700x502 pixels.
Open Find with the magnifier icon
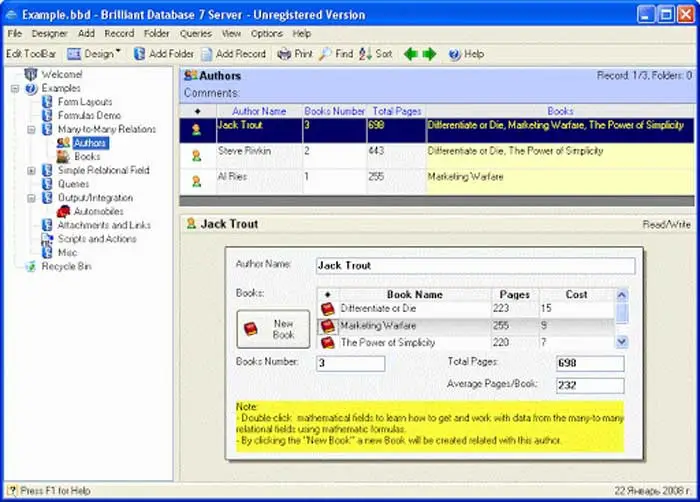(326, 54)
